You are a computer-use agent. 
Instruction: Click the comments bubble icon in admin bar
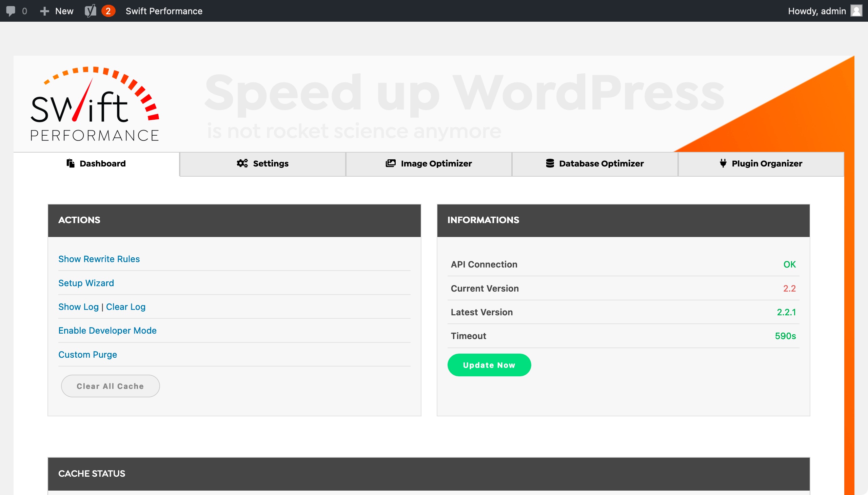click(x=11, y=11)
